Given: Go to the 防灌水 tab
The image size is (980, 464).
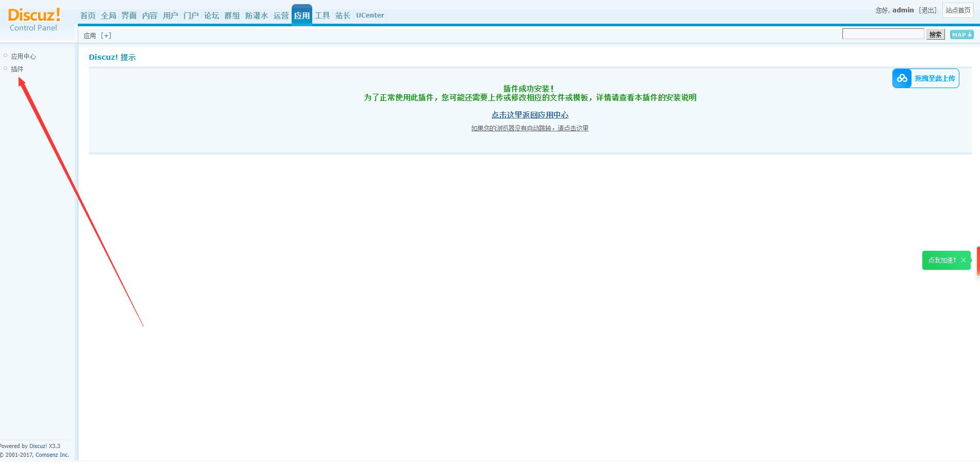Looking at the screenshot, I should point(257,15).
